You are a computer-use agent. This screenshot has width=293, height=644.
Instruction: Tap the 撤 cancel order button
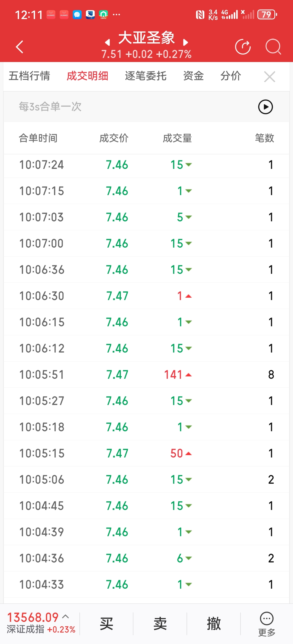point(214,623)
